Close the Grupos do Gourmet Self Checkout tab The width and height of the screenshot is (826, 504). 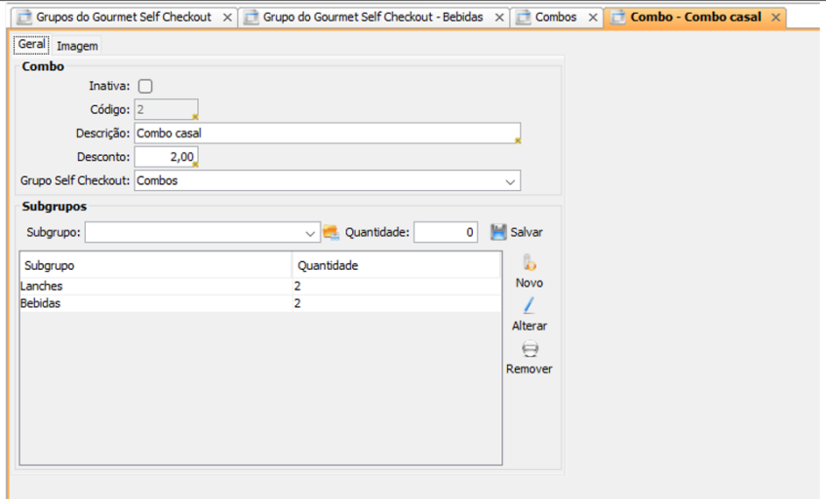click(227, 18)
